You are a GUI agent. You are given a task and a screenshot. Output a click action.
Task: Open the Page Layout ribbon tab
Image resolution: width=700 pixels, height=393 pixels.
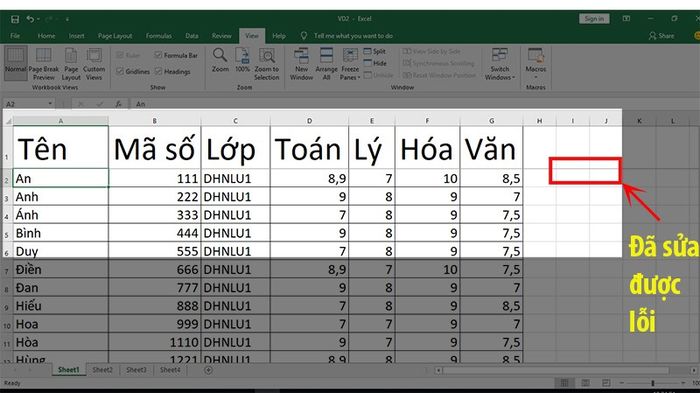click(x=115, y=36)
